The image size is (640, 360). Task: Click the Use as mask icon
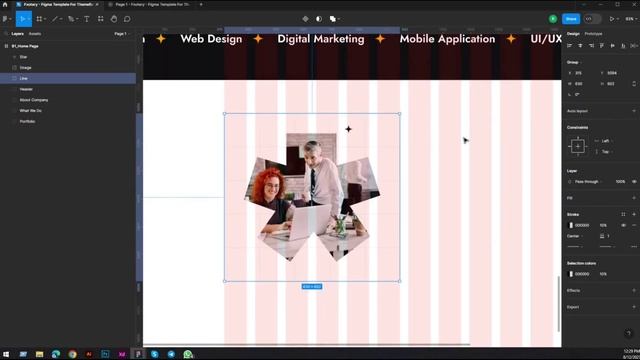point(319,19)
